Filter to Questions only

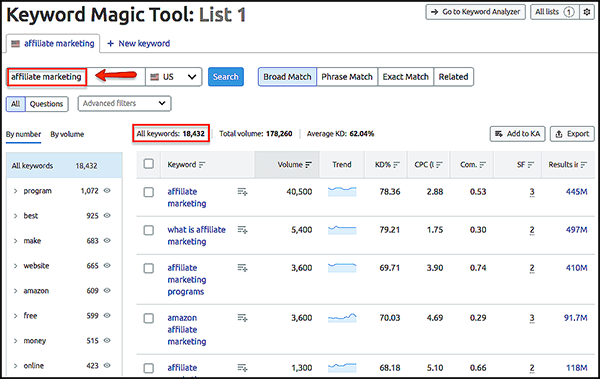46,104
